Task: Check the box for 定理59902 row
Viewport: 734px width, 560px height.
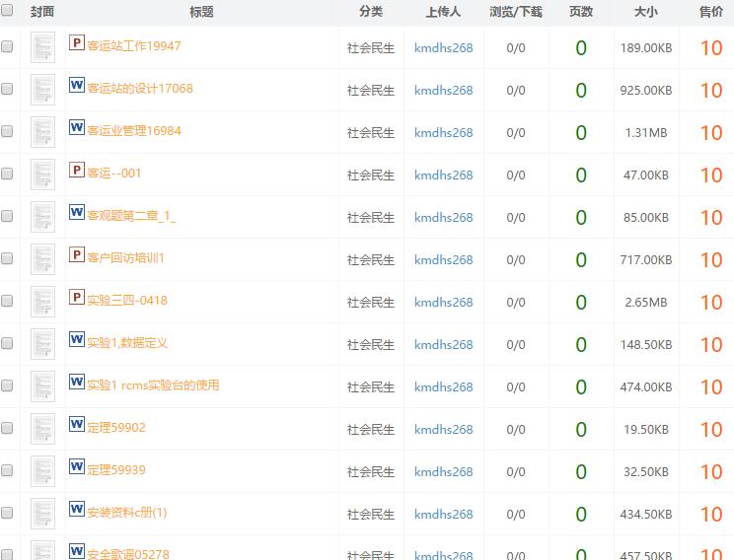Action: click(8, 428)
